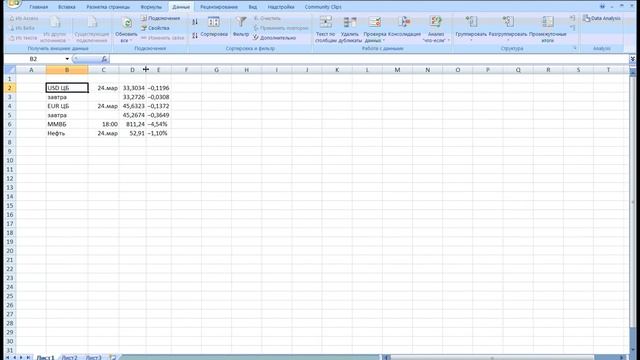Open Data Analysis add-in
Viewport: 640px width, 360px height.
[x=602, y=18]
